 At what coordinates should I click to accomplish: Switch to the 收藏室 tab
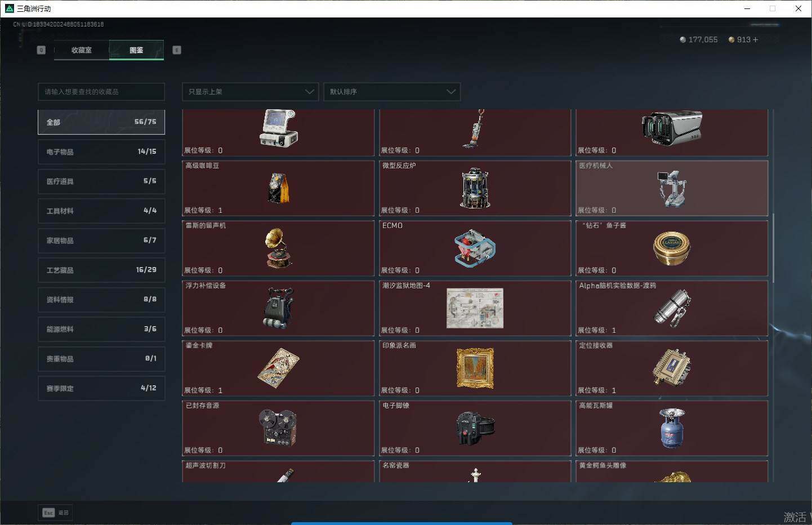82,50
